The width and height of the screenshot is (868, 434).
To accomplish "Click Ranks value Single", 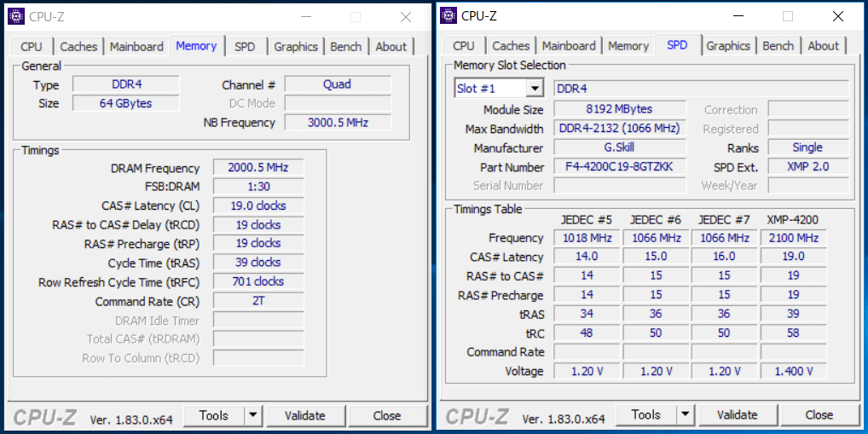I will pos(808,148).
